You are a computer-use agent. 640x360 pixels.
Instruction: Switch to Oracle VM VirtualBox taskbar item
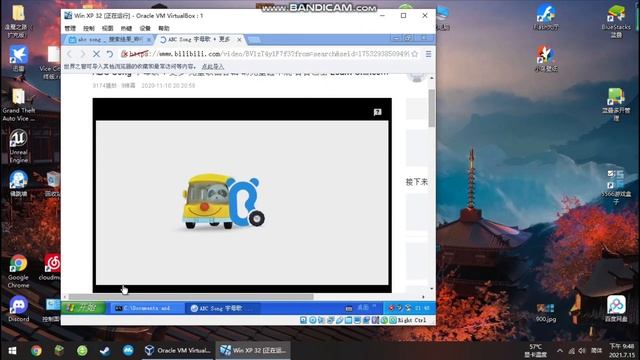coord(178,351)
